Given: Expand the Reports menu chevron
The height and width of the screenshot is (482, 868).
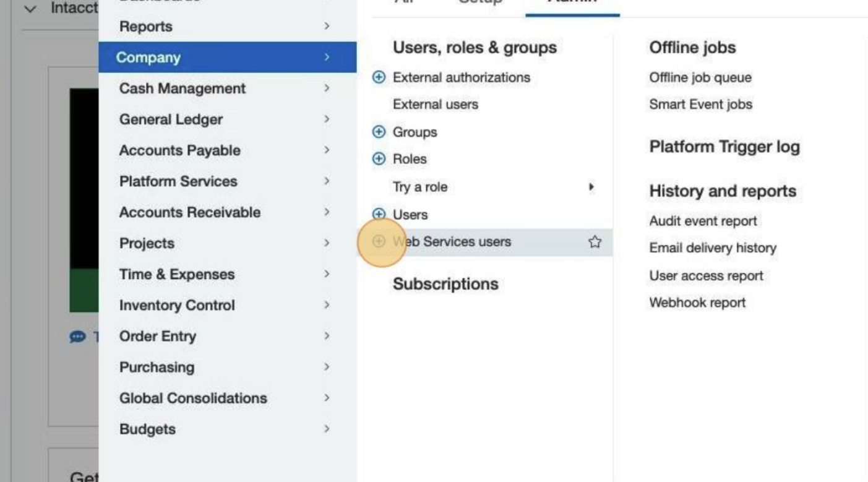Looking at the screenshot, I should tap(327, 27).
